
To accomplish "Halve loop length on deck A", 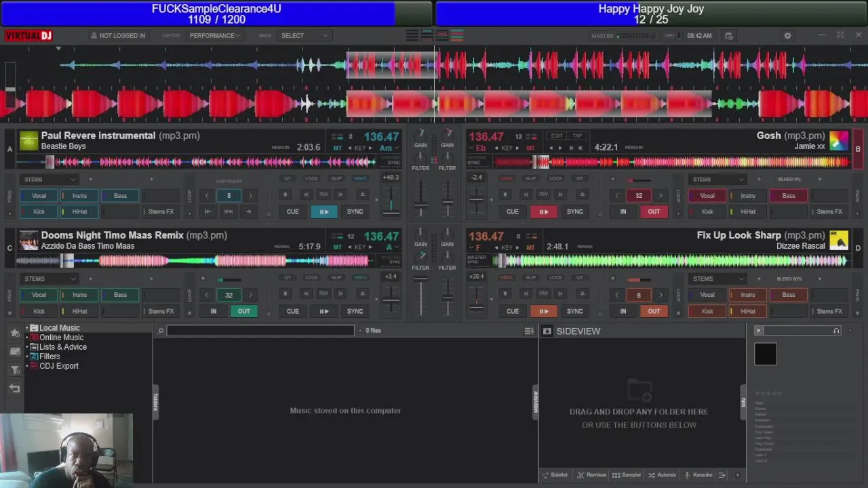I will [207, 196].
